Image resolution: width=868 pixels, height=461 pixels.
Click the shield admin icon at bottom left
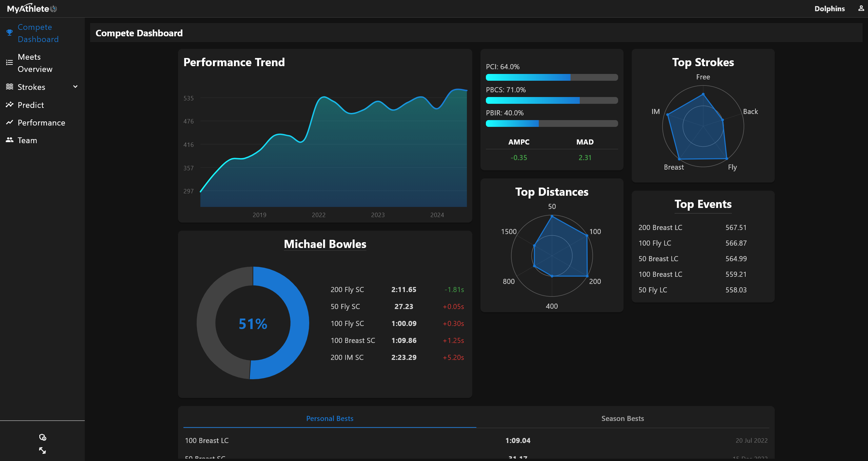point(43,438)
